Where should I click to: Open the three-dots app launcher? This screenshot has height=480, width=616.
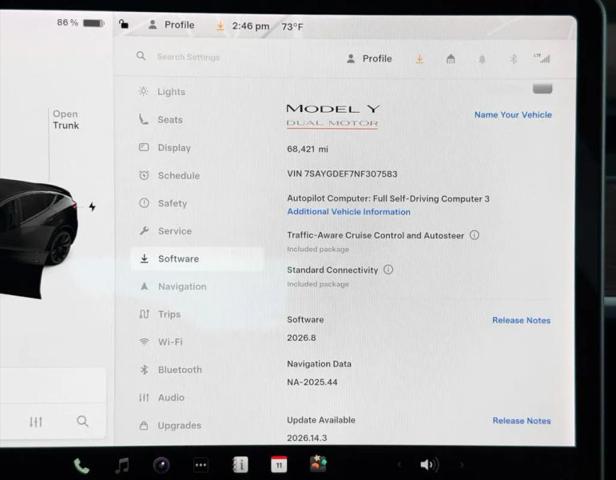click(x=201, y=465)
